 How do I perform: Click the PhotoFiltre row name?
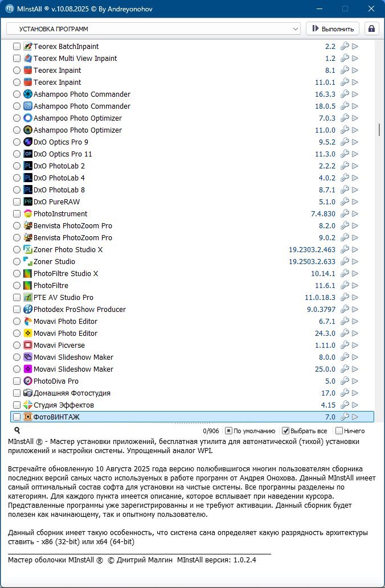point(51,286)
